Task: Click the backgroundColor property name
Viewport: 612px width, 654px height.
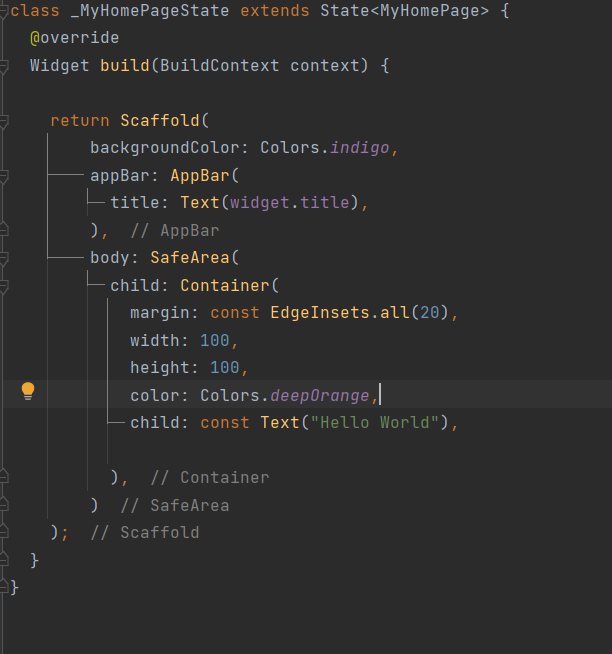Action: coord(165,148)
